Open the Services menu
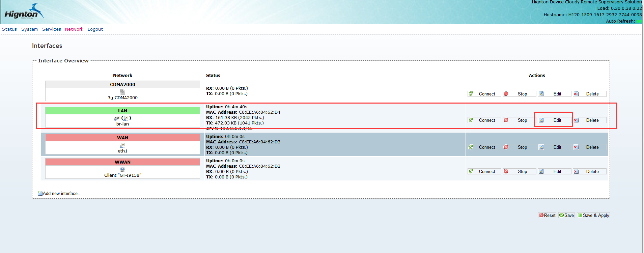Screen dimensions: 644x253 click(x=52, y=29)
